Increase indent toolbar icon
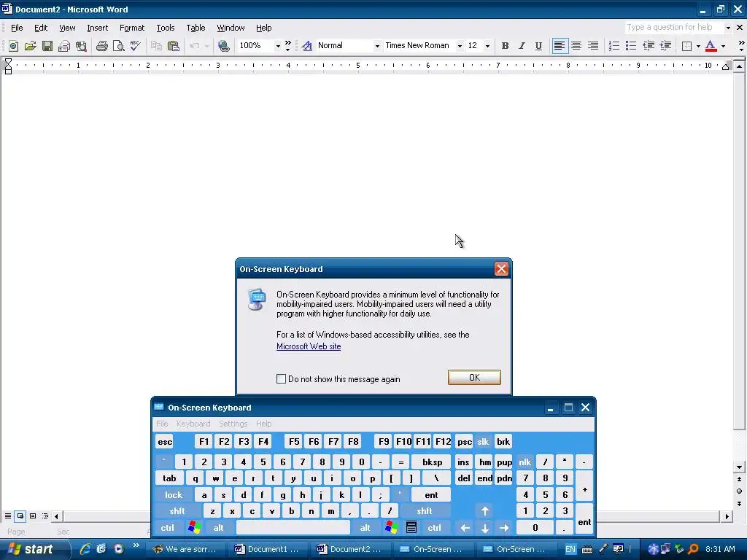The image size is (747, 560). pyautogui.click(x=665, y=46)
